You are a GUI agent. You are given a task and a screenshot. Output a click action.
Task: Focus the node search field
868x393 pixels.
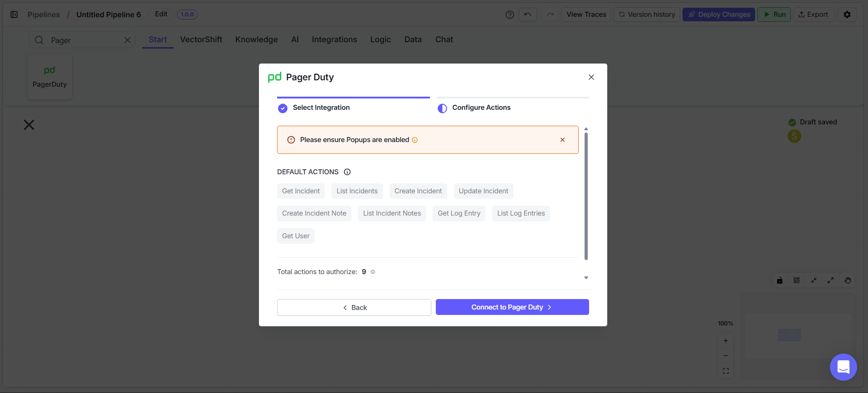(x=82, y=40)
